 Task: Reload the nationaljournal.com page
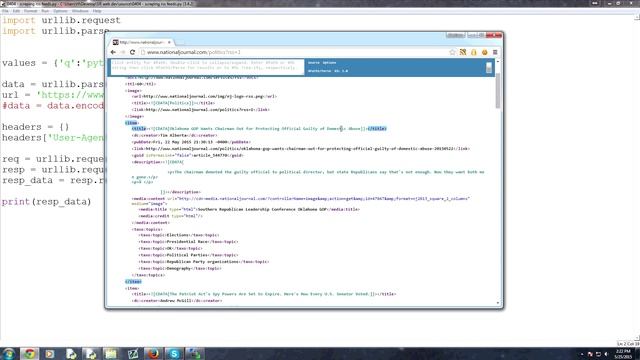(x=132, y=52)
